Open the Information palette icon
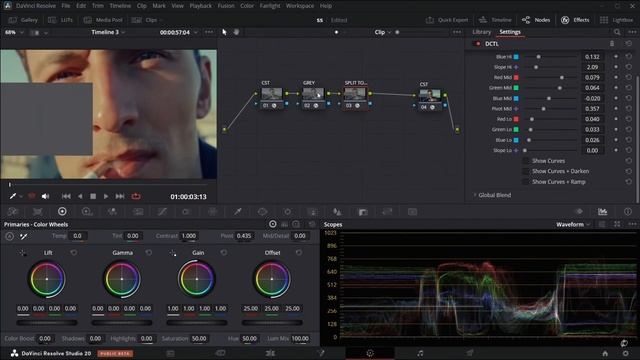The image size is (640, 360). [x=628, y=211]
